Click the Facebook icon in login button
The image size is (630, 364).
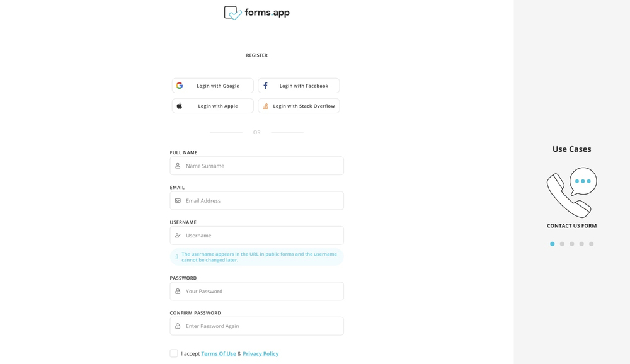tap(265, 86)
